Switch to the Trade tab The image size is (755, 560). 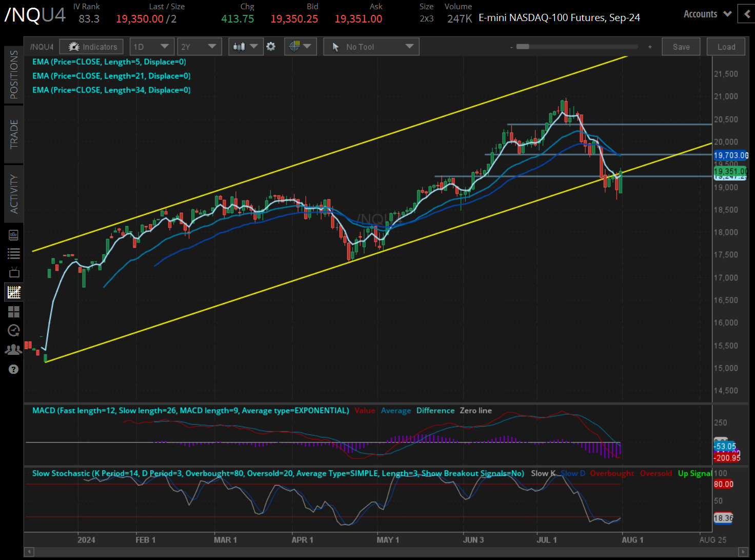pyautogui.click(x=14, y=134)
